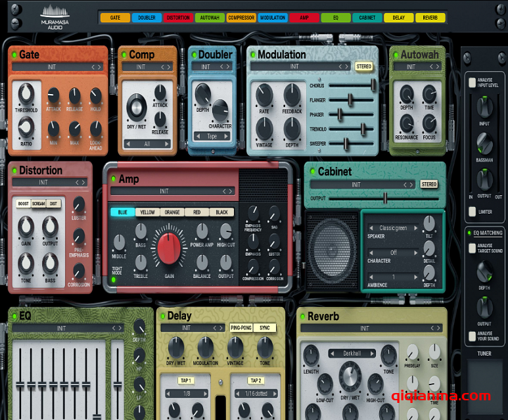Select the Orange amp channel button

coord(172,212)
